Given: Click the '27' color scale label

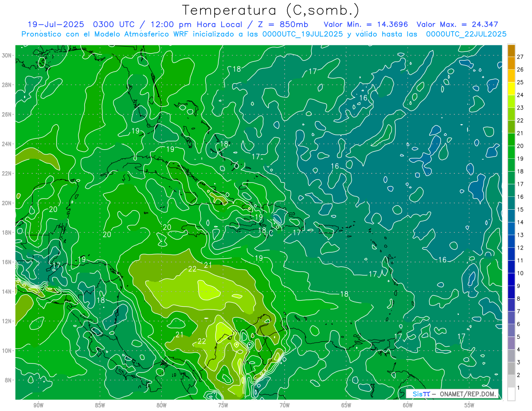Looking at the screenshot, I should pyautogui.click(x=520, y=56).
